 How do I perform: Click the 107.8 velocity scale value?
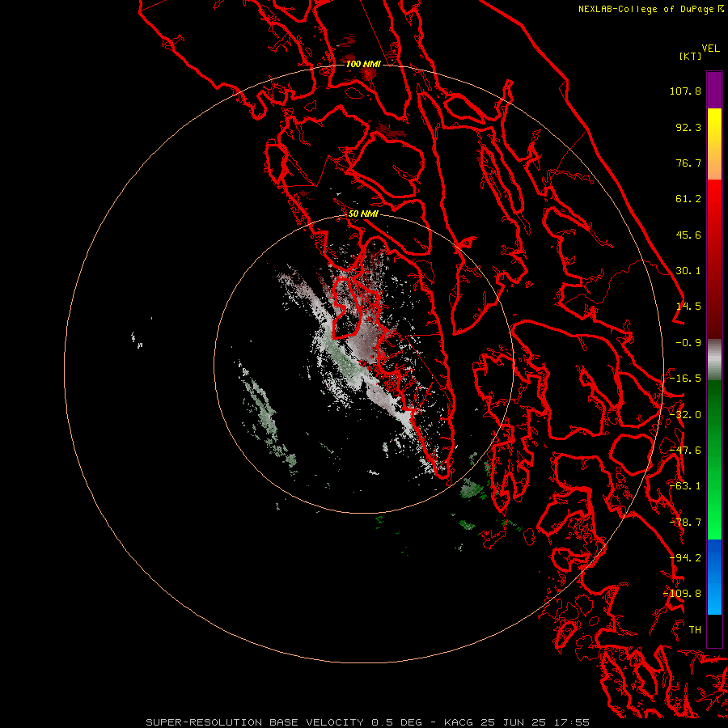685,91
